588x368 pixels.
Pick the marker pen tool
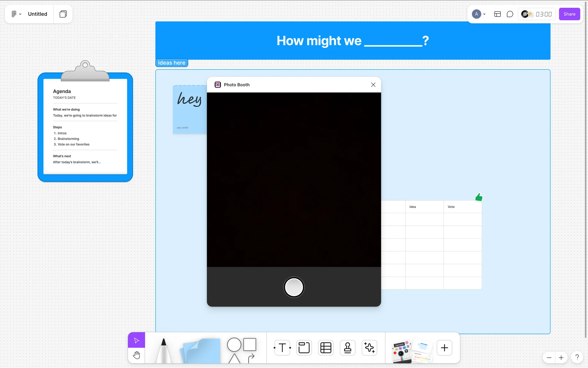click(x=164, y=350)
